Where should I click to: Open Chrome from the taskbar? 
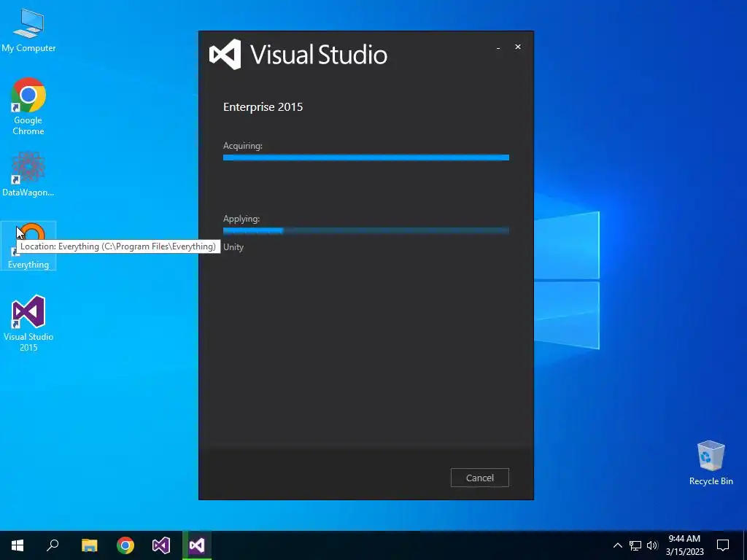(125, 545)
